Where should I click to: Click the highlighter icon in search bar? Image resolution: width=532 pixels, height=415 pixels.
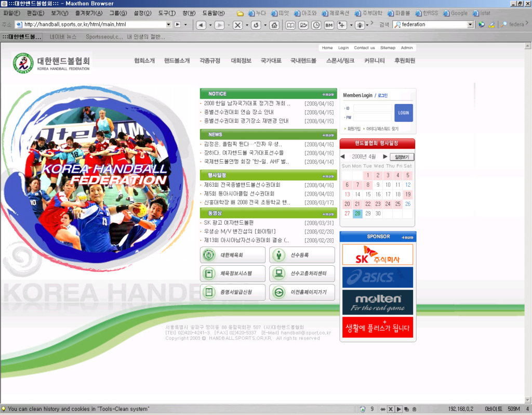[x=491, y=24]
